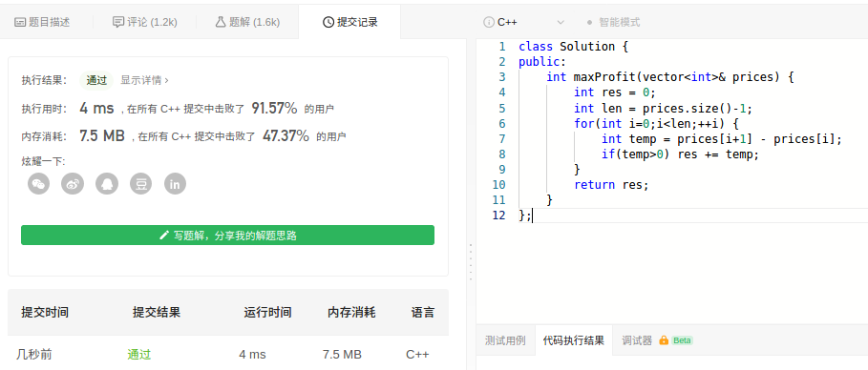Click the 通过 status badge
This screenshot has height=370, width=868.
(96, 80)
